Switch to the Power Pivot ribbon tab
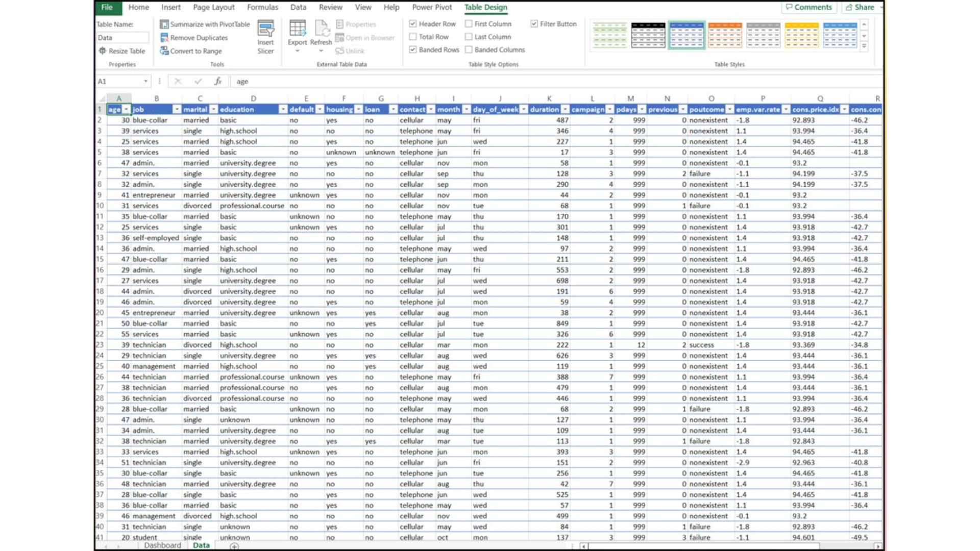Viewport: 980px width, 551px height. click(431, 7)
